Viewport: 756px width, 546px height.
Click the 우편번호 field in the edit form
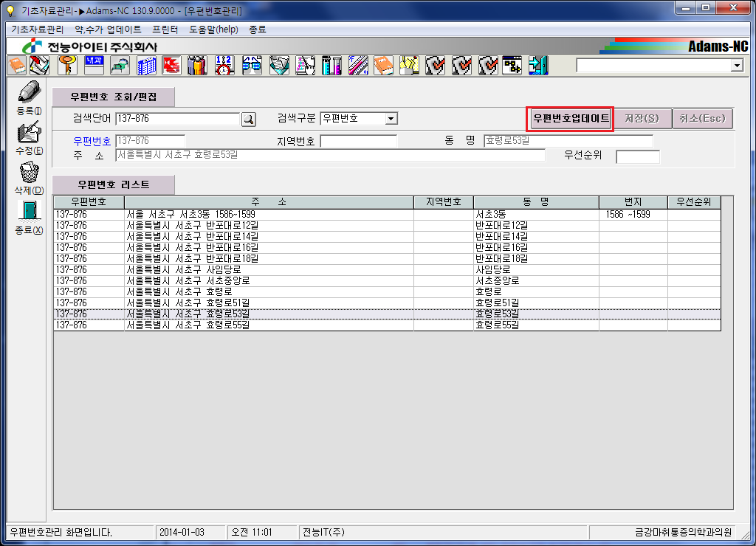pos(151,141)
